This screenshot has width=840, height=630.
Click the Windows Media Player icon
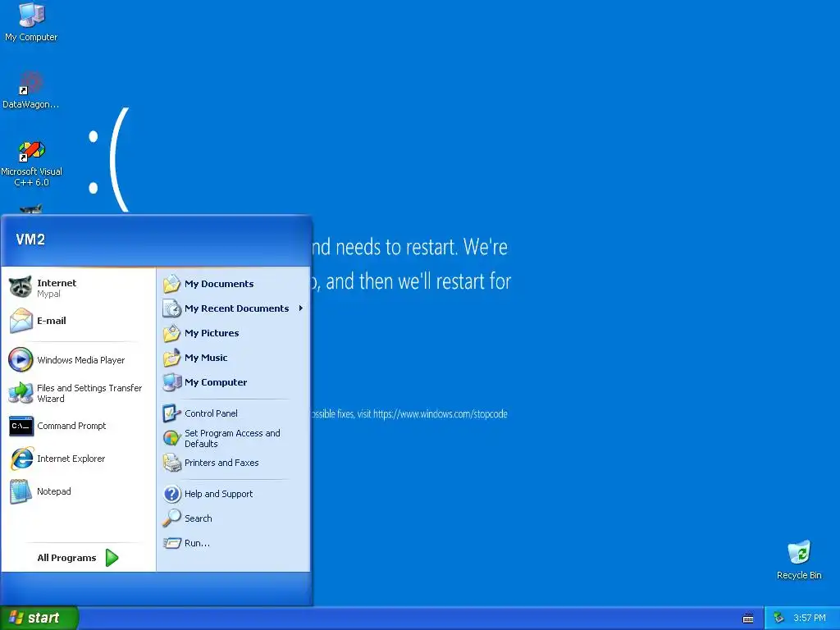click(x=21, y=359)
